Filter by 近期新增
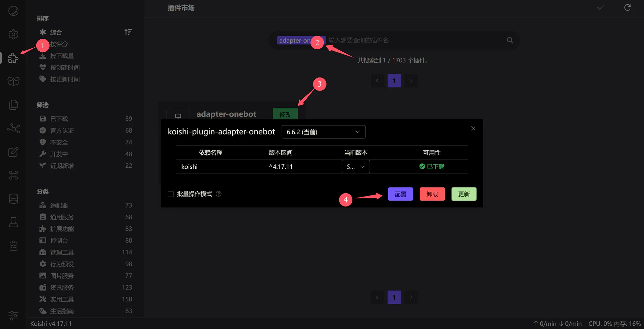The image size is (644, 329). pos(86,166)
